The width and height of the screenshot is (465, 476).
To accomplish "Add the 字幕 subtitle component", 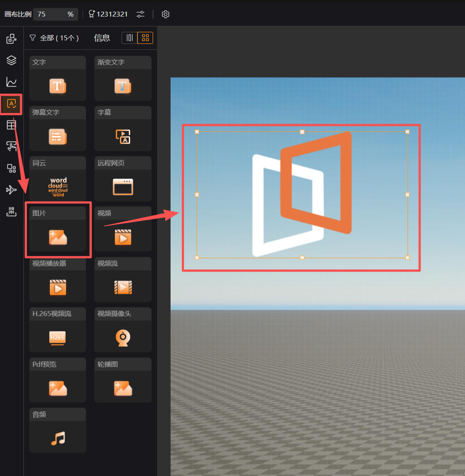I will 123,128.
